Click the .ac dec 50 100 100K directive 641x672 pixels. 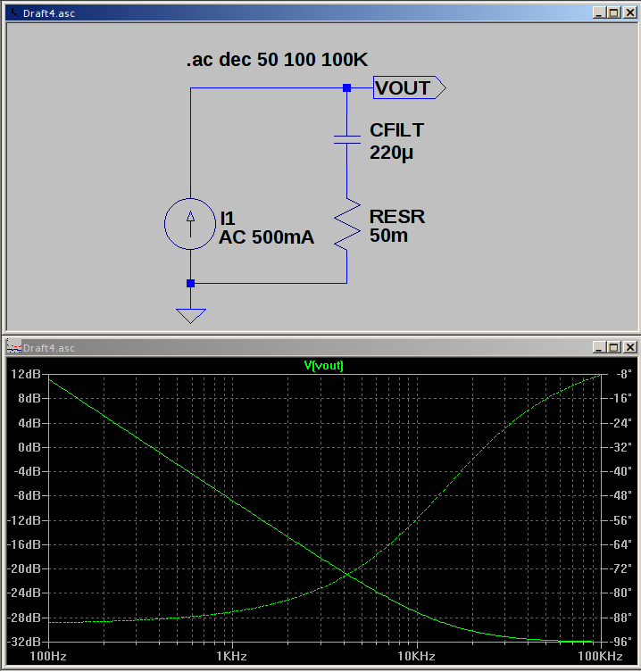coord(277,60)
